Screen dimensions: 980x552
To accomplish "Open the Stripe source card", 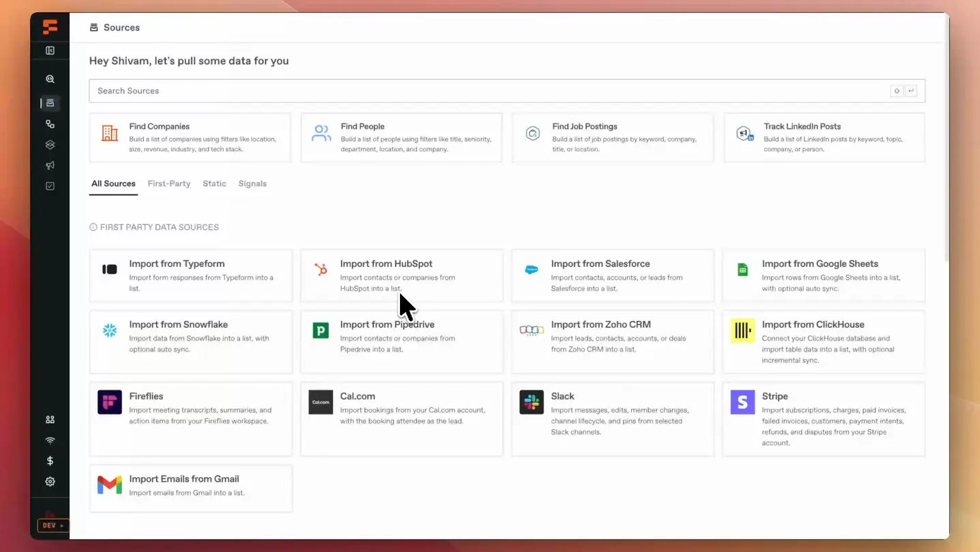I will (x=824, y=419).
